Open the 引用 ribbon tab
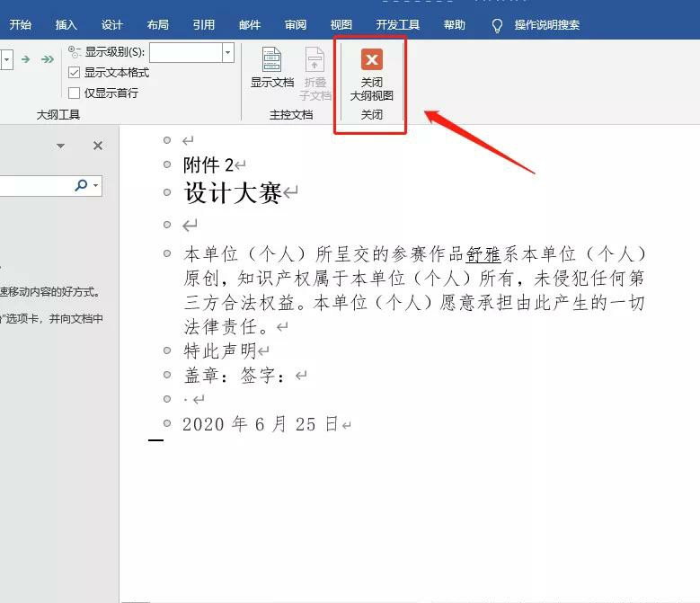700x603 pixels. (204, 24)
